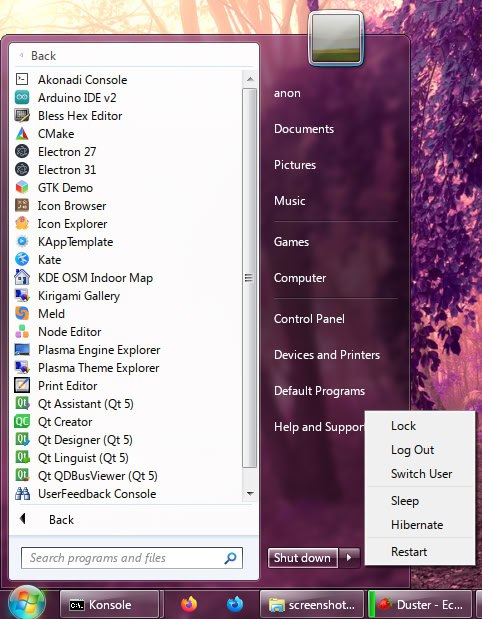Launch Meld diff tool icon
Viewport: 482px width, 619px height.
(22, 314)
